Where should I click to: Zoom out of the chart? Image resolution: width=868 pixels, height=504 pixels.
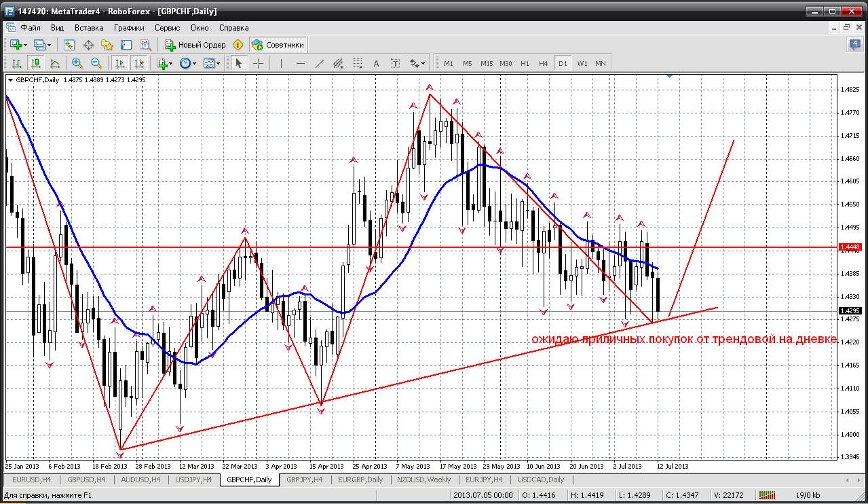click(96, 63)
